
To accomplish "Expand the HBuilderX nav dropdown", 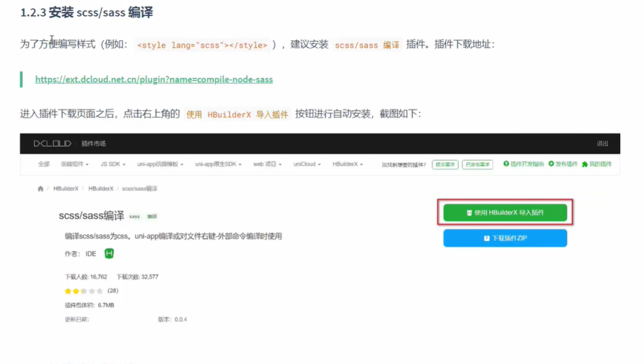I will [x=347, y=164].
